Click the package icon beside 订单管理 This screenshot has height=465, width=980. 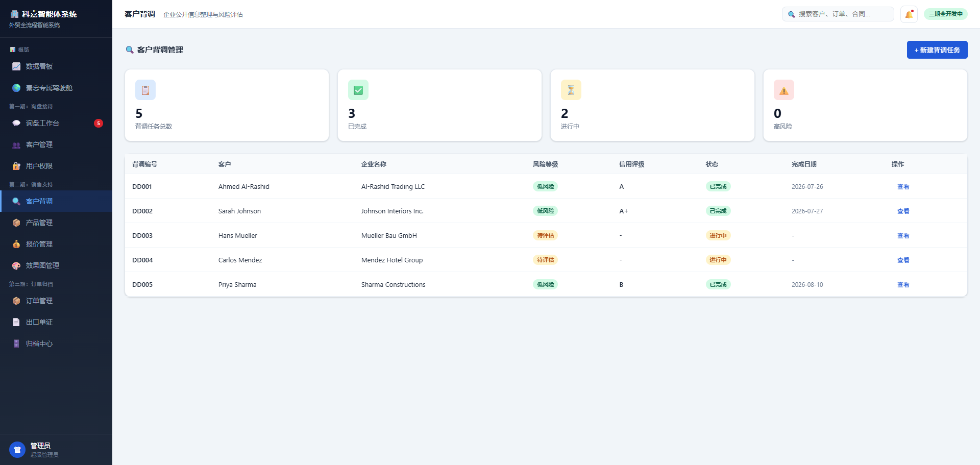click(16, 301)
